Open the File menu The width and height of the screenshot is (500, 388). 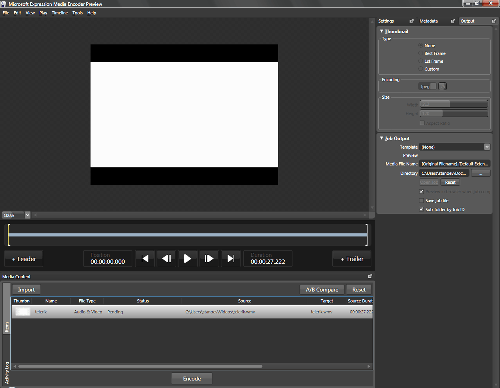point(6,13)
